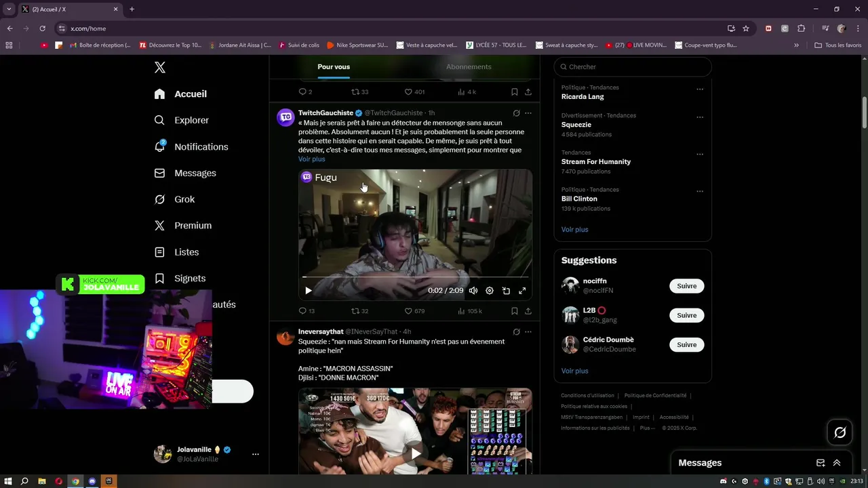
Task: Bookmark the TwitchGauchiste post
Action: (515, 311)
